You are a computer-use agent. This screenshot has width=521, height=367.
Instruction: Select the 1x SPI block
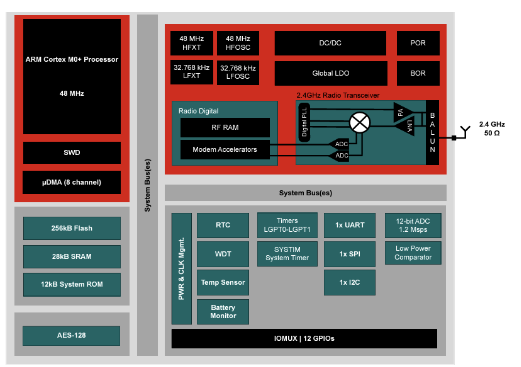click(x=350, y=254)
